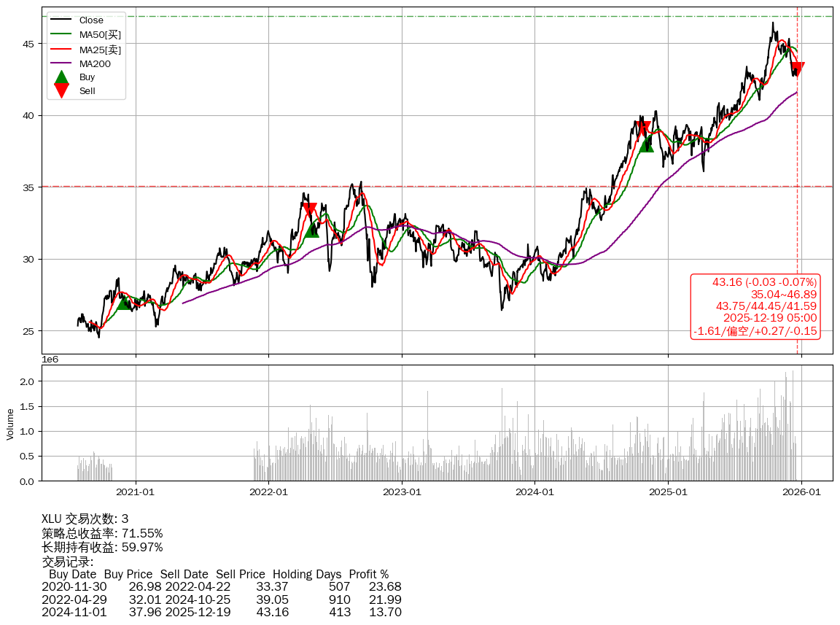Screen dimensions: 840x625
Task: Select the buy marker from November 2020
Action: tap(125, 303)
